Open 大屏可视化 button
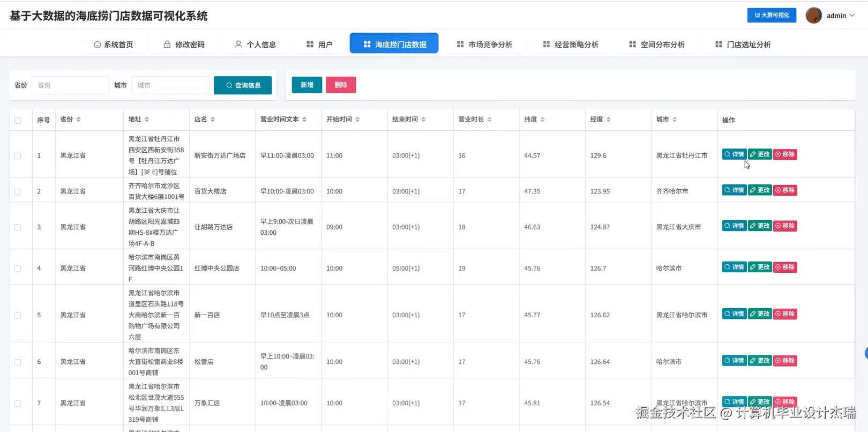The height and width of the screenshot is (432, 868). click(772, 15)
